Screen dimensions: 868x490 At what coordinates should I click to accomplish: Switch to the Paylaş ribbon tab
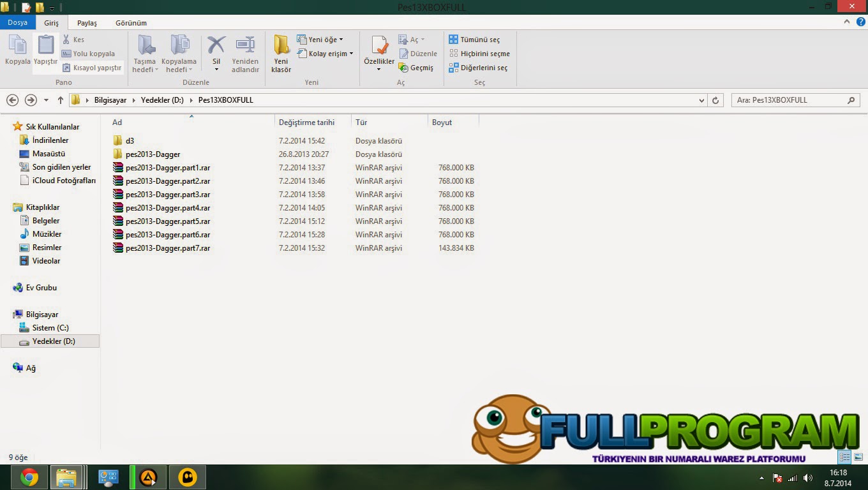tap(87, 23)
